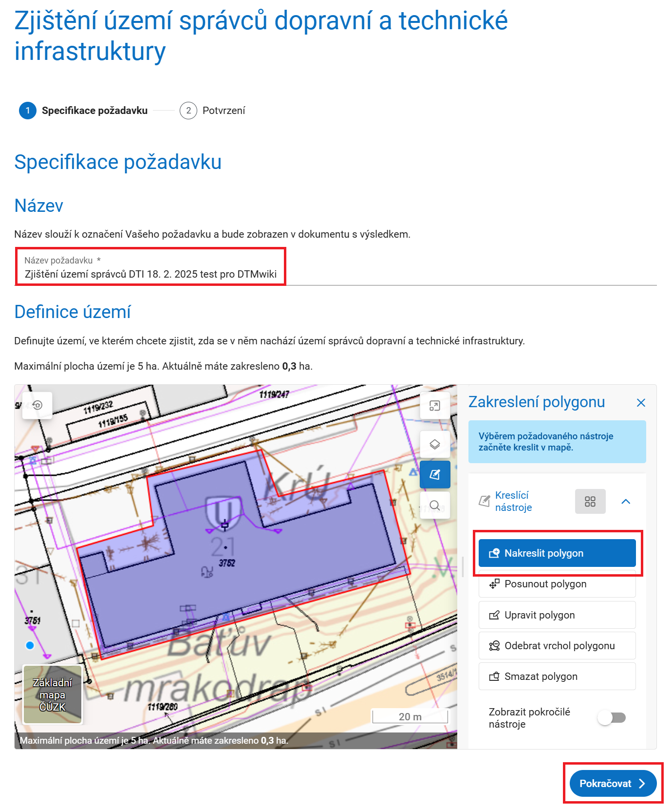672x807 pixels.
Task: Toggle Zobrazit pokročilé nástroje switch
Action: pos(612,717)
